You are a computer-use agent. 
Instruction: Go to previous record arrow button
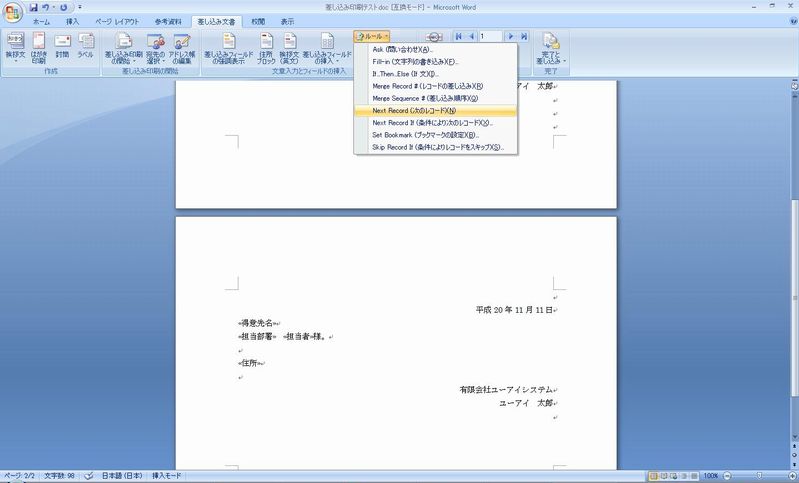point(471,37)
